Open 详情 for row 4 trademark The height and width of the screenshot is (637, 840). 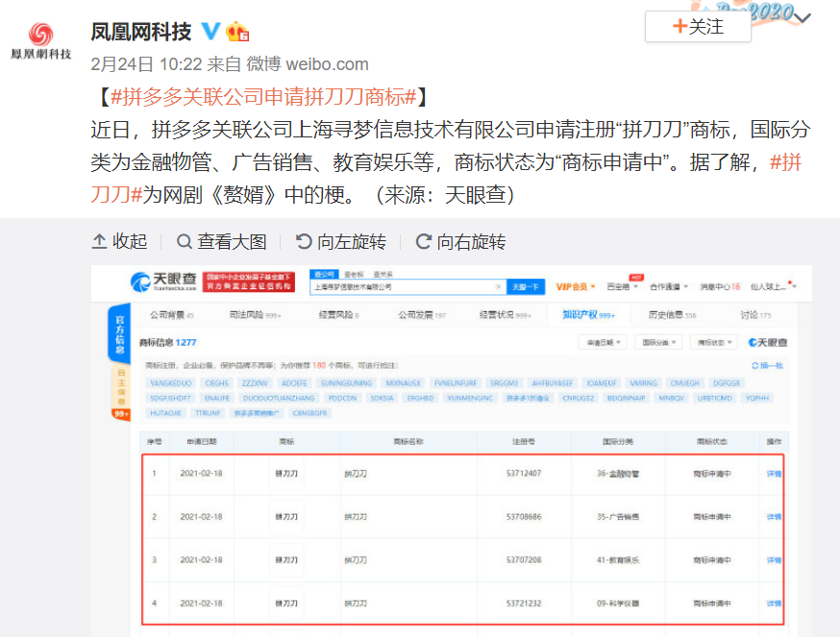774,603
